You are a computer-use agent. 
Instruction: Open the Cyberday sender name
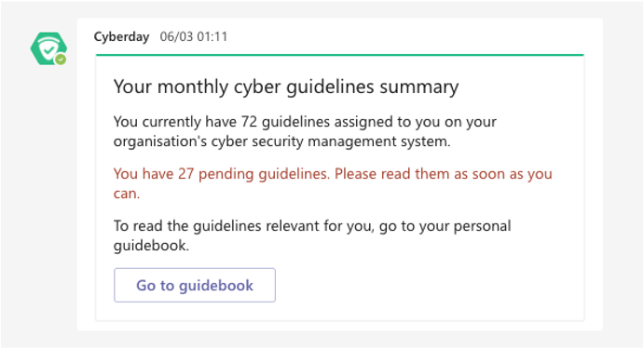(121, 36)
